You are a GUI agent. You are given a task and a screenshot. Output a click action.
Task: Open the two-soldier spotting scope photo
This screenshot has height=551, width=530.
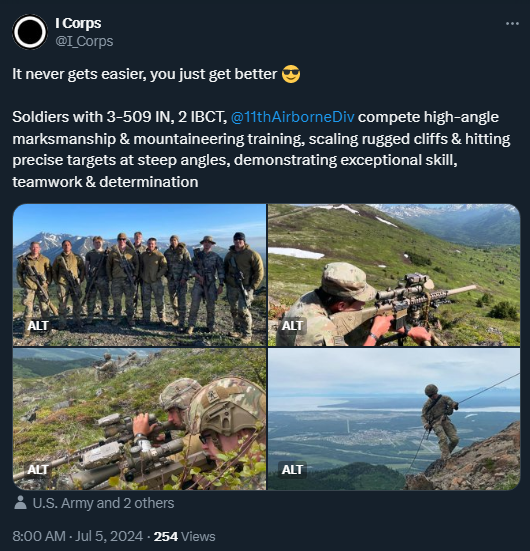coord(140,419)
